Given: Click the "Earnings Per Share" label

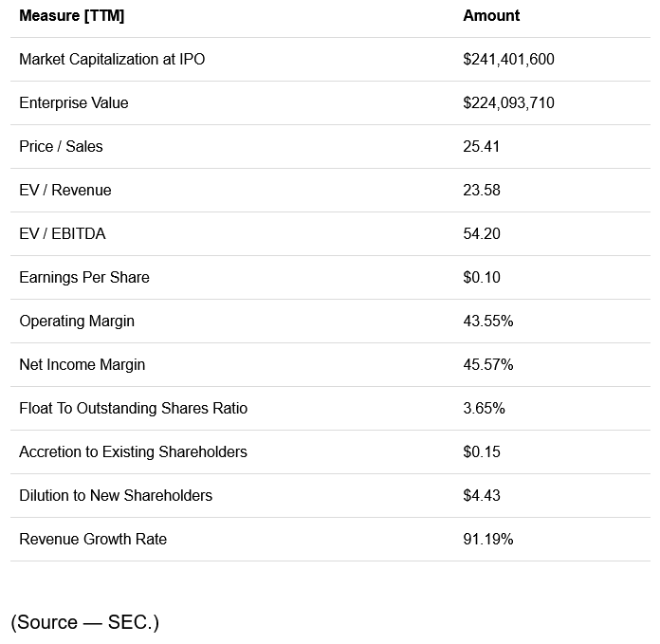Looking at the screenshot, I should 84,278.
